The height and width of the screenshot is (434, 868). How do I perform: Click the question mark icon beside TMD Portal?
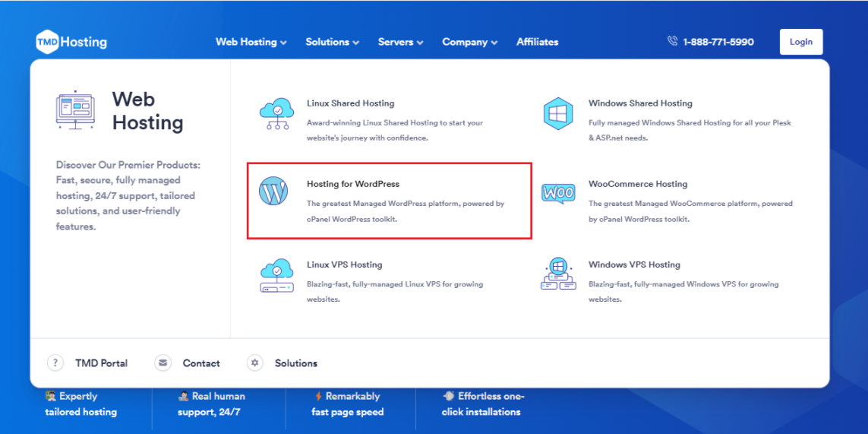[x=55, y=363]
